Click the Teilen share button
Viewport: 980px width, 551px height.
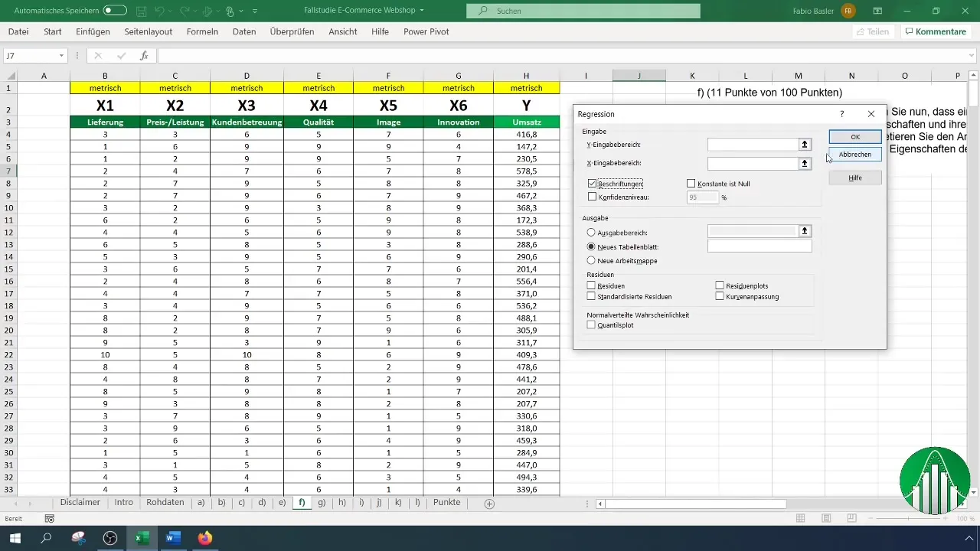[872, 31]
